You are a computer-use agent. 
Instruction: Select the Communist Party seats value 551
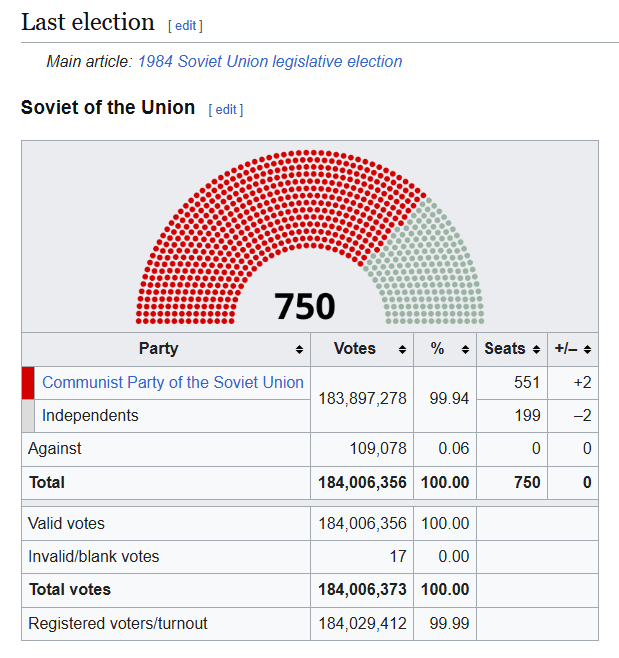[x=527, y=382]
